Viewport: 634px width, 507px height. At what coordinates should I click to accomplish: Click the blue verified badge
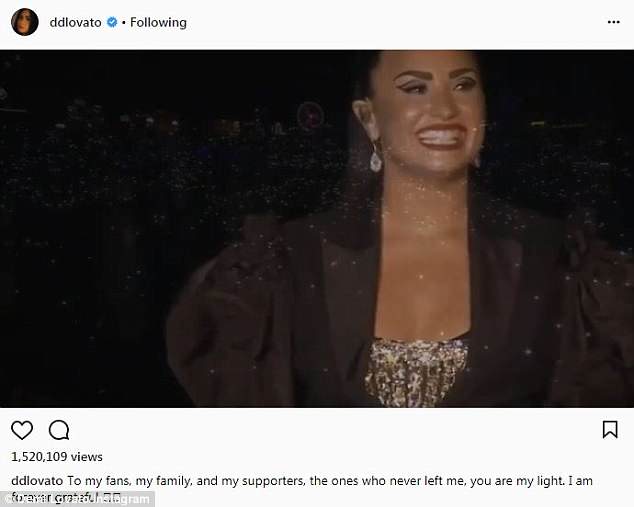point(114,22)
